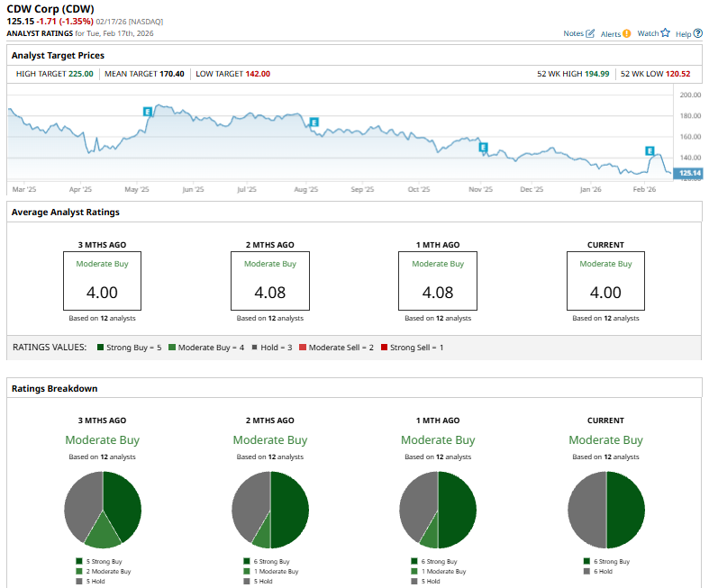Screen dimensions: 709x588
Task: Click the earnings marker near Feb '26
Action: click(649, 150)
